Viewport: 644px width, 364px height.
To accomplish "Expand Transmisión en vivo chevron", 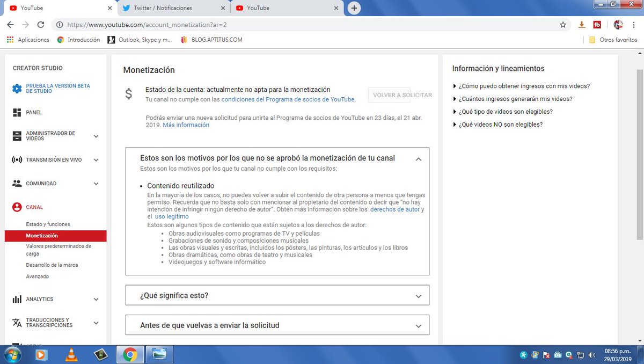I will (96, 160).
